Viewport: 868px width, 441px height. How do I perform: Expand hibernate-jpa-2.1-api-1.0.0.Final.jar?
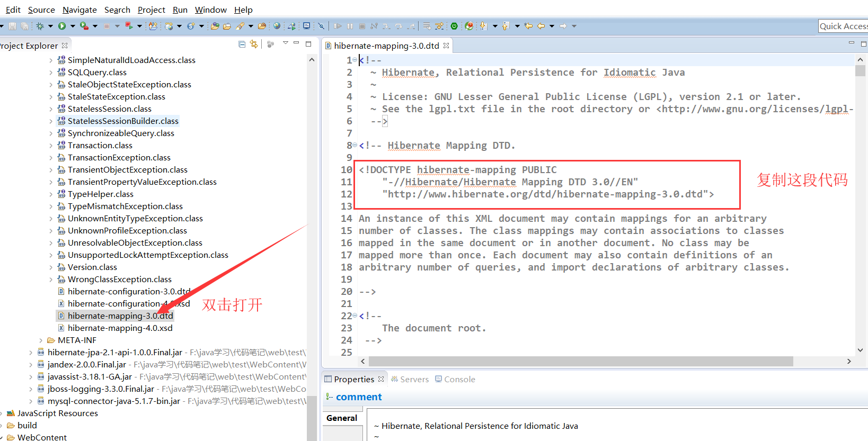[x=31, y=353]
